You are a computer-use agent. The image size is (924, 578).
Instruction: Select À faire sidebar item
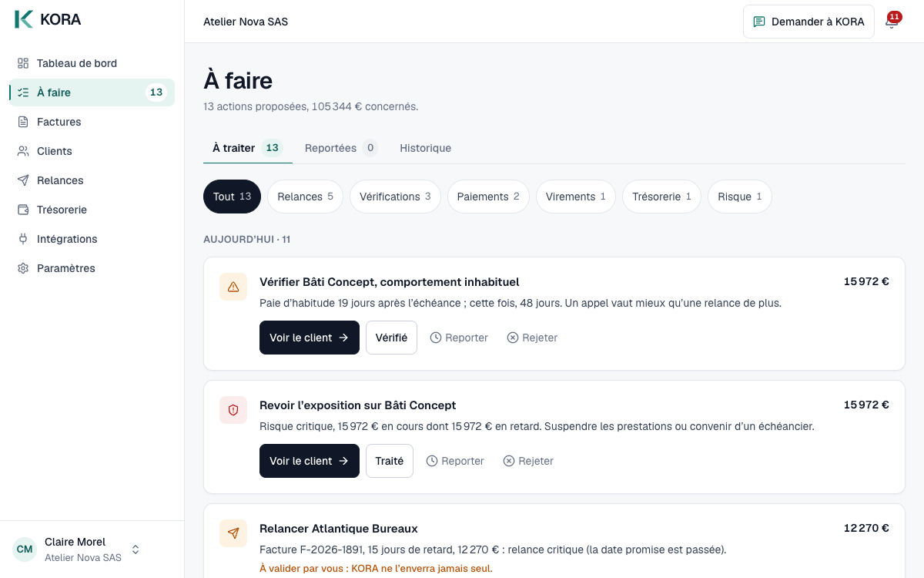pos(92,92)
